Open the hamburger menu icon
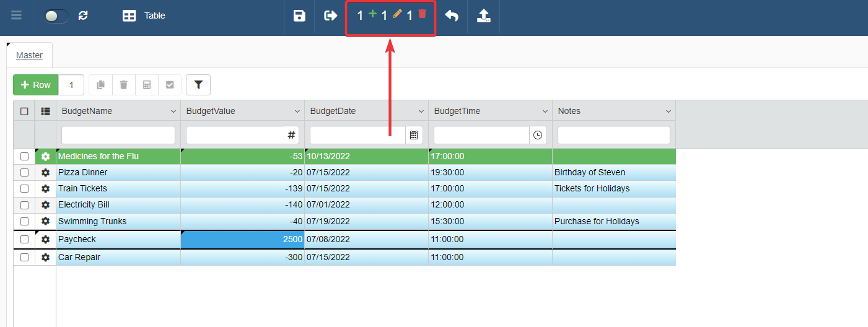Screen dimensions: 868x327 (x=17, y=15)
